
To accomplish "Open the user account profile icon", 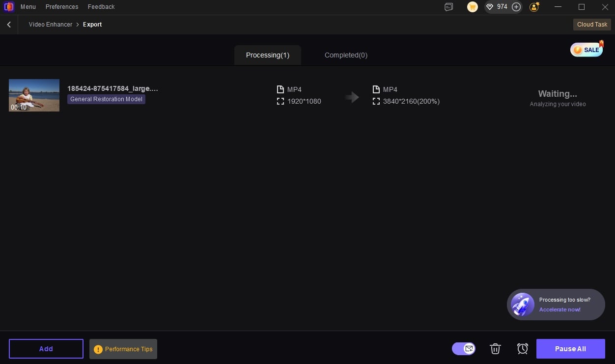I will coord(534,7).
